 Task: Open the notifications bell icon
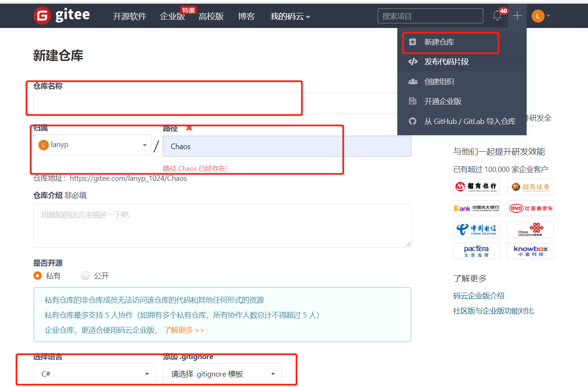coord(497,16)
